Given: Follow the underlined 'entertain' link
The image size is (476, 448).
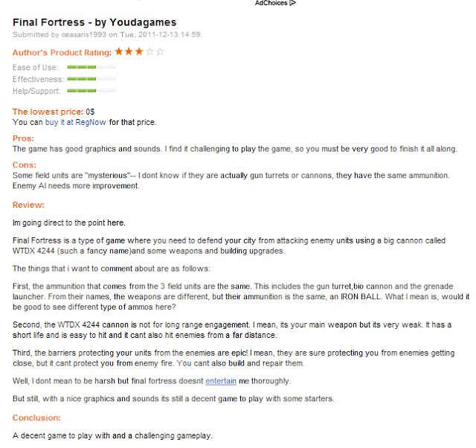Looking at the screenshot, I should [221, 381].
